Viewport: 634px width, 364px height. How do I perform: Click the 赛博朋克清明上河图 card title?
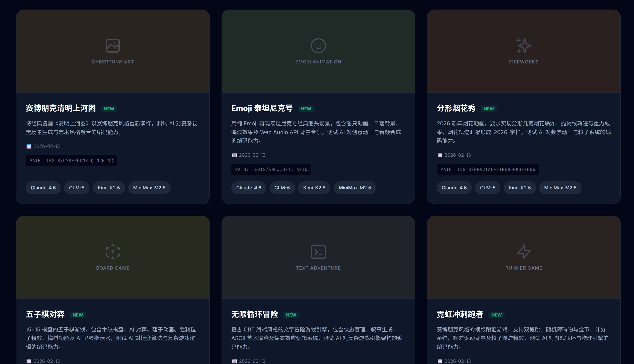pos(61,108)
